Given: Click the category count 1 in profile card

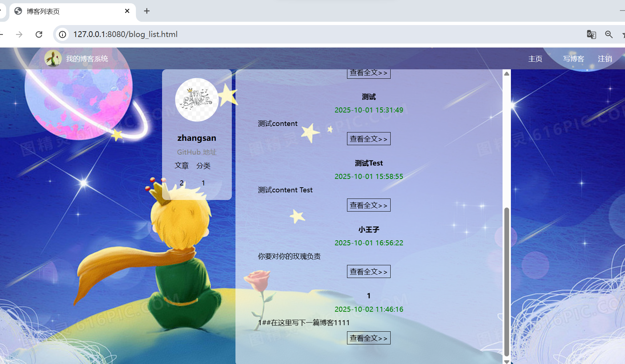Looking at the screenshot, I should (203, 183).
